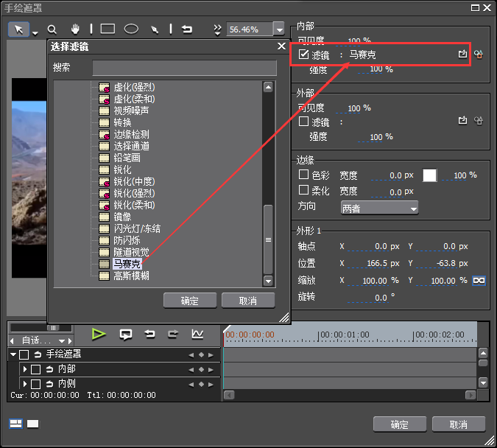Image resolution: width=497 pixels, height=448 pixels.
Task: Click the timeline redo icon
Action: tap(173, 334)
